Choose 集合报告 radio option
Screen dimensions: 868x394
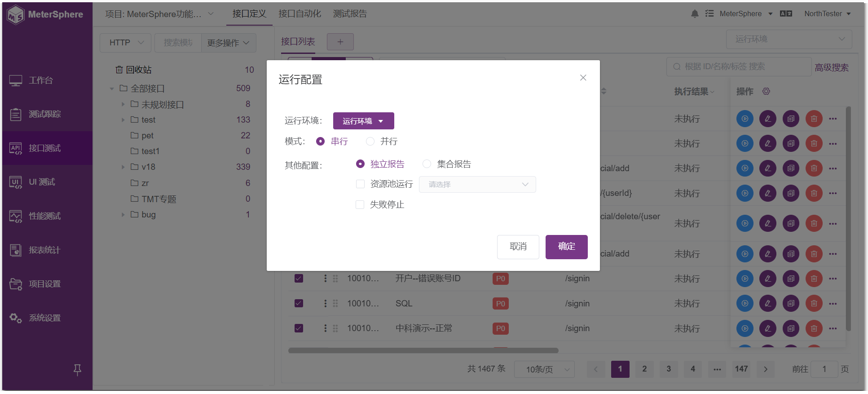tap(427, 164)
